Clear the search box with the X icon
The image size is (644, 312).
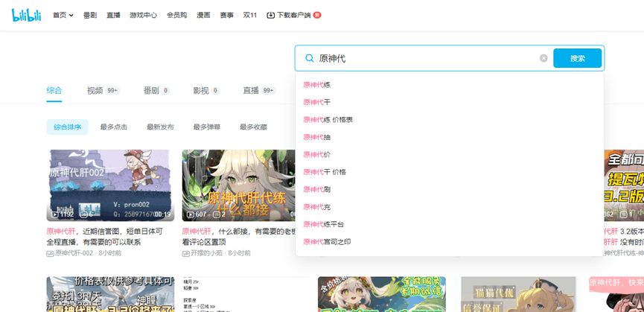point(543,58)
